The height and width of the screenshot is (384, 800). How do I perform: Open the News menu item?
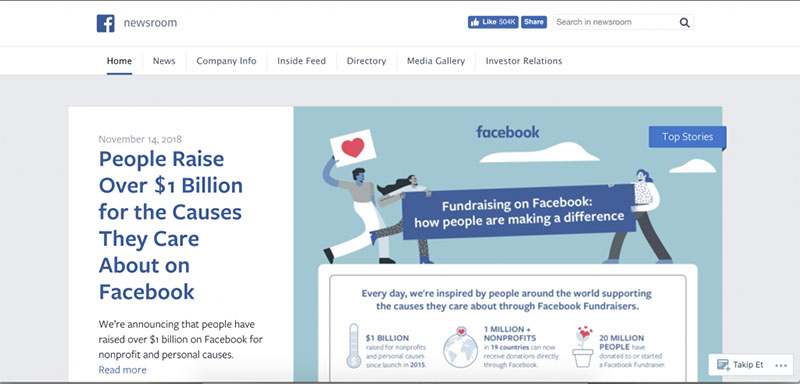[x=164, y=61]
